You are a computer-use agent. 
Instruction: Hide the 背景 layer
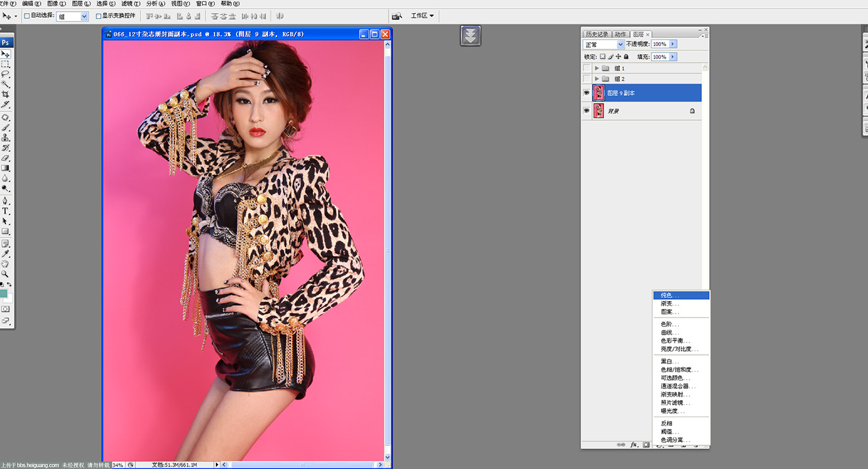click(x=586, y=111)
